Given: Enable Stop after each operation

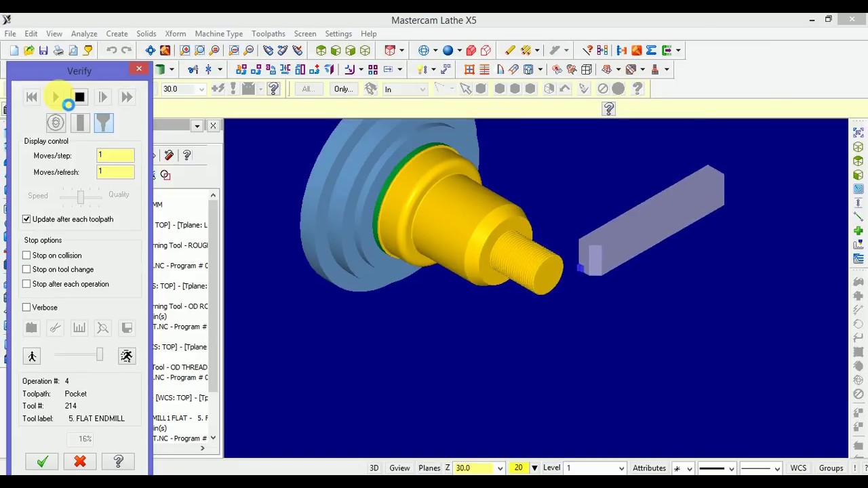Looking at the screenshot, I should [x=26, y=284].
